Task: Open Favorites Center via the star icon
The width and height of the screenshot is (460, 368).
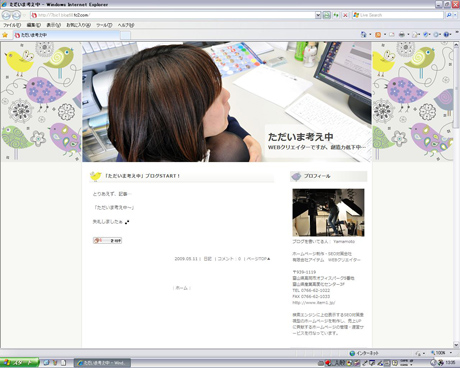Action: [5, 35]
